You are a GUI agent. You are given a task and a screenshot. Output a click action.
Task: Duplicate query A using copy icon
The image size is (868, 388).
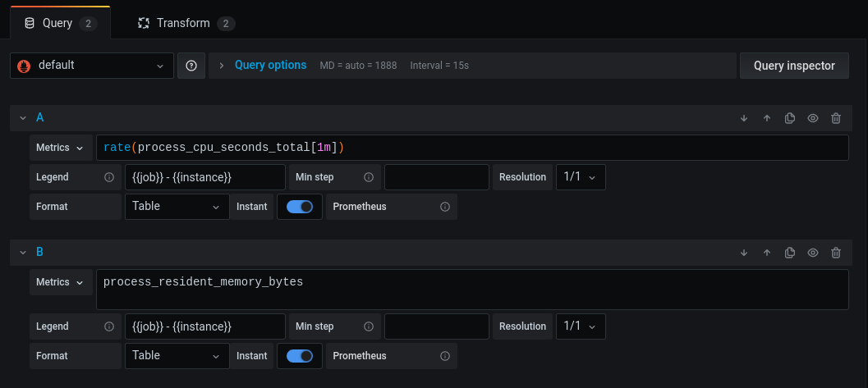[790, 118]
